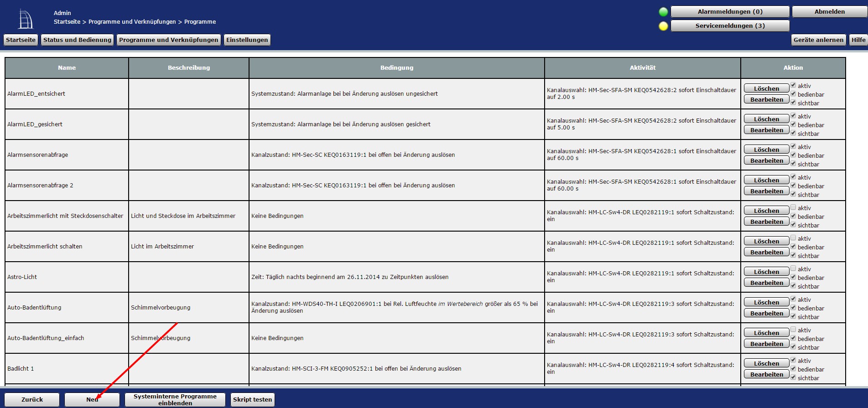This screenshot has height=408, width=868.
Task: Click the green alarm status indicator
Action: (x=663, y=12)
